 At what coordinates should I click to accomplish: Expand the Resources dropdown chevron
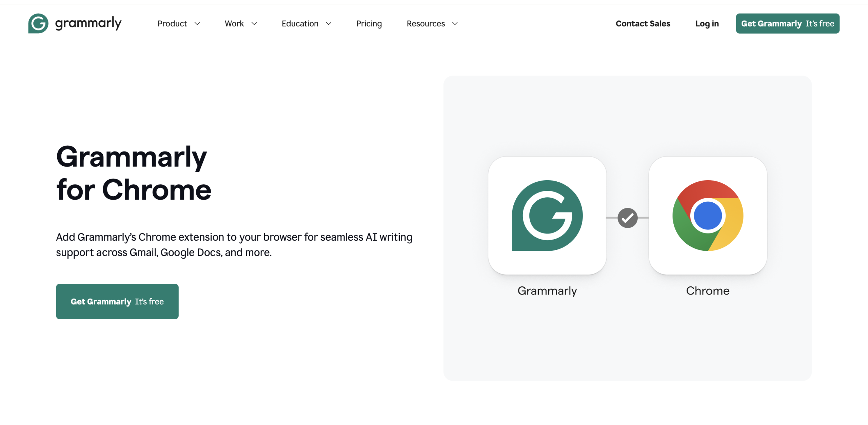tap(455, 24)
